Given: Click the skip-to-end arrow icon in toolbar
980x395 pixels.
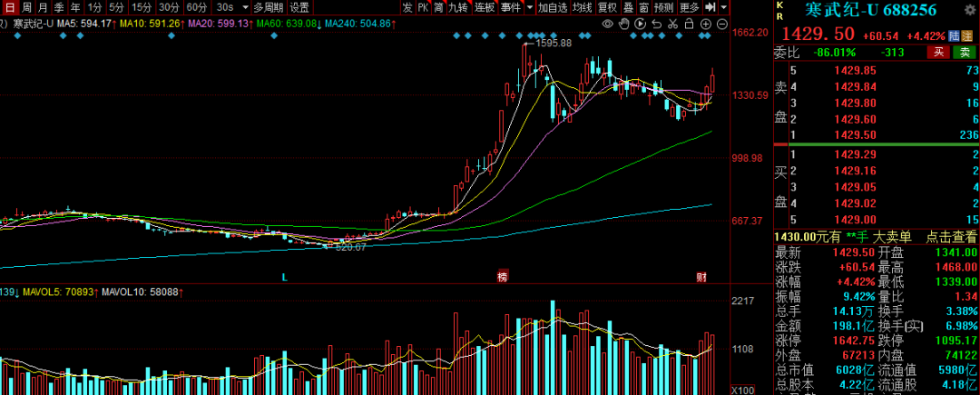Looking at the screenshot, I should [x=710, y=7].
